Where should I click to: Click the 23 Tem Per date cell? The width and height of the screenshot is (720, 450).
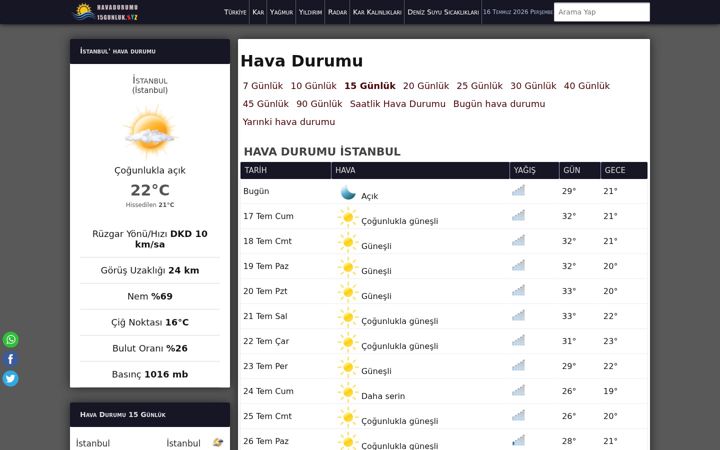(265, 366)
